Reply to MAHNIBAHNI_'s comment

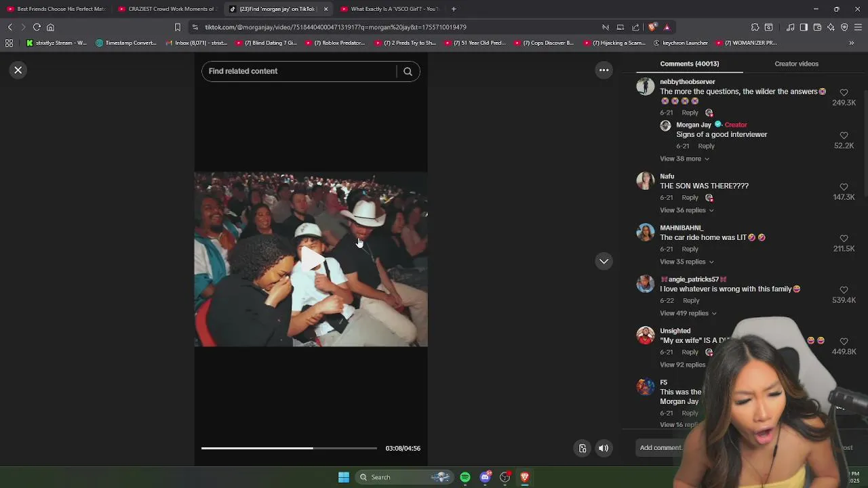coord(690,249)
